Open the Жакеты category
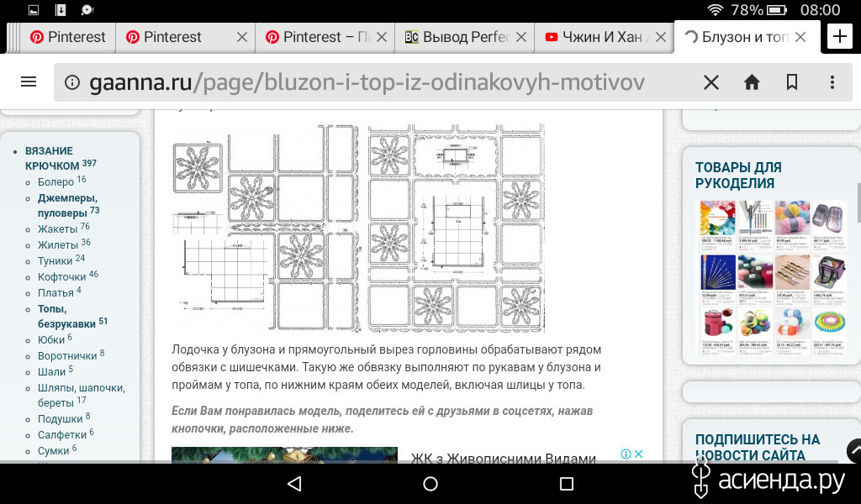 click(x=64, y=228)
